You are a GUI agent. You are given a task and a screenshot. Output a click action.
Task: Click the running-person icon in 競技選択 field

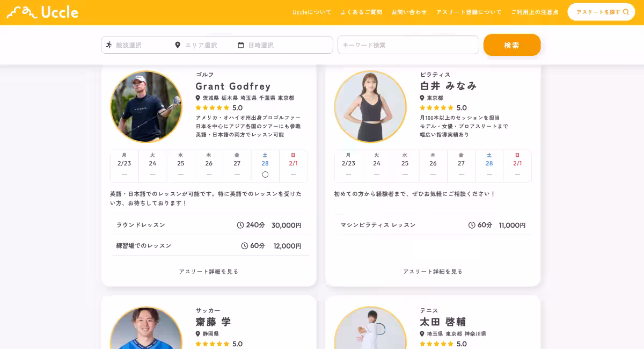point(109,45)
